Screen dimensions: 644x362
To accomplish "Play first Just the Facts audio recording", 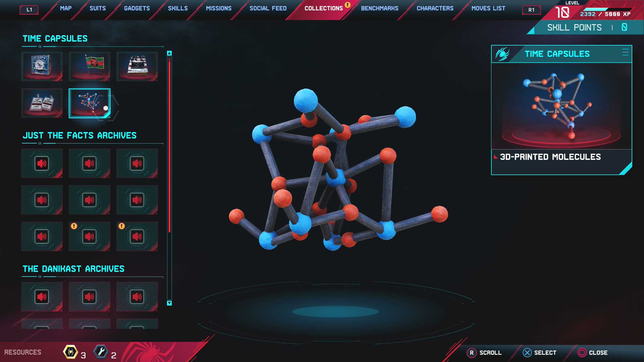I will (42, 164).
